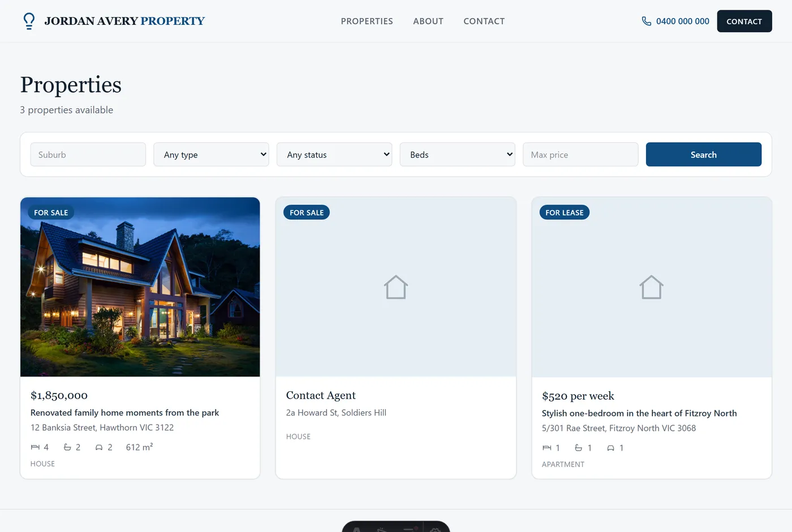
Task: Click HOUSE label on the Hawthorn card
Action: [42, 464]
